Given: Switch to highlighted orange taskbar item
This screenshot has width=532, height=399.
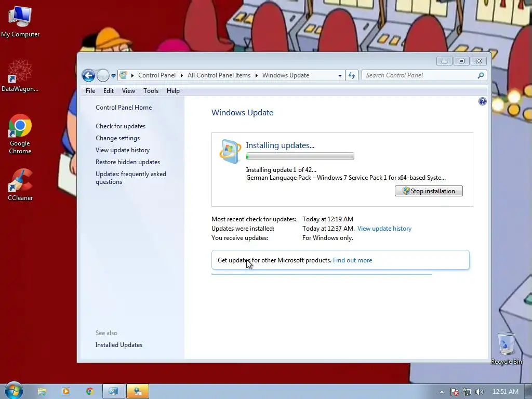Looking at the screenshot, I should [x=138, y=392].
